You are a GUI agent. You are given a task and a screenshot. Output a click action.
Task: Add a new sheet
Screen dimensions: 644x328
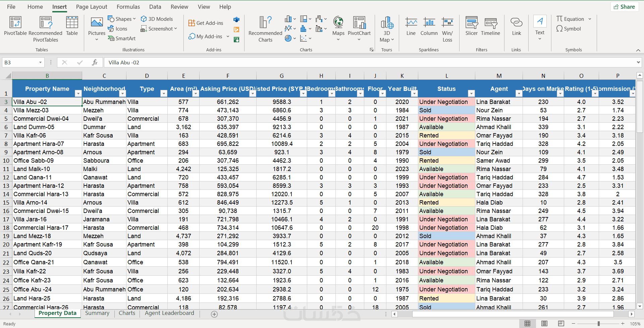point(214,314)
